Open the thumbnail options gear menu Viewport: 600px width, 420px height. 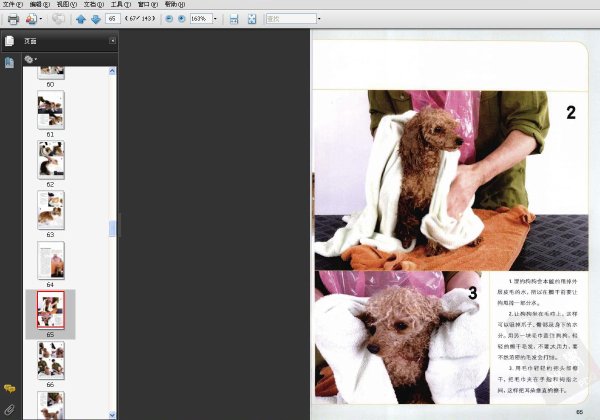coord(30,59)
